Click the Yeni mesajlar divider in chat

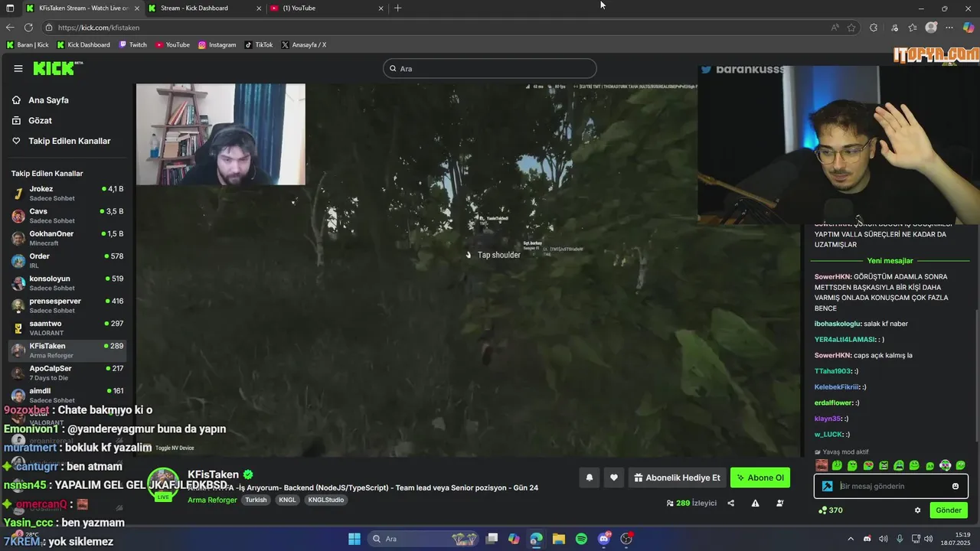tap(890, 261)
